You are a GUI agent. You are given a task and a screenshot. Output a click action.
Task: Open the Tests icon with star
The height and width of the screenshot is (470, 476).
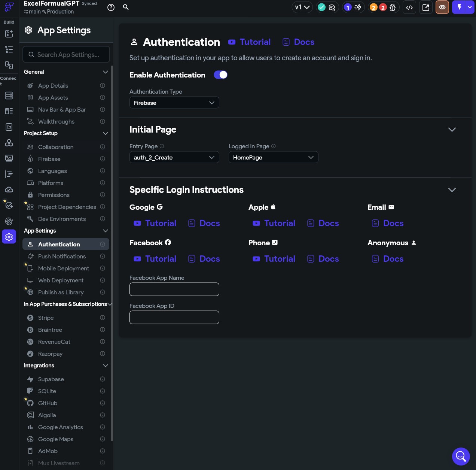pyautogui.click(x=9, y=205)
